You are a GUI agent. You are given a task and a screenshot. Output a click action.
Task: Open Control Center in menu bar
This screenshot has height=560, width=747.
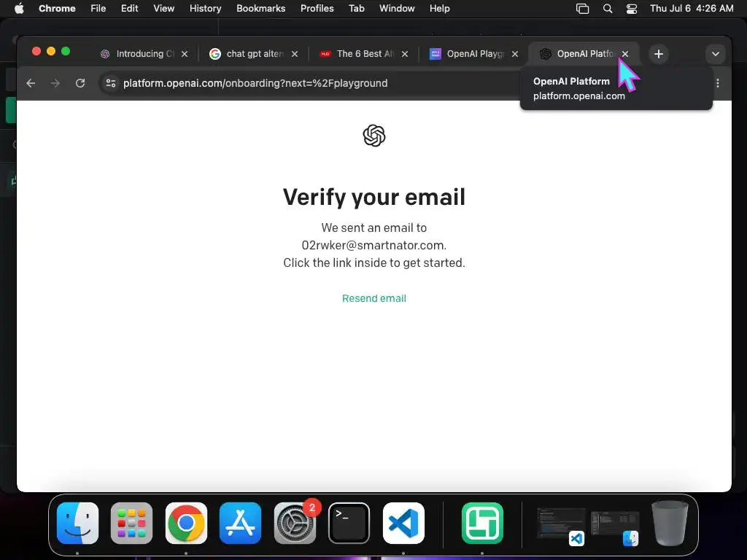point(632,9)
